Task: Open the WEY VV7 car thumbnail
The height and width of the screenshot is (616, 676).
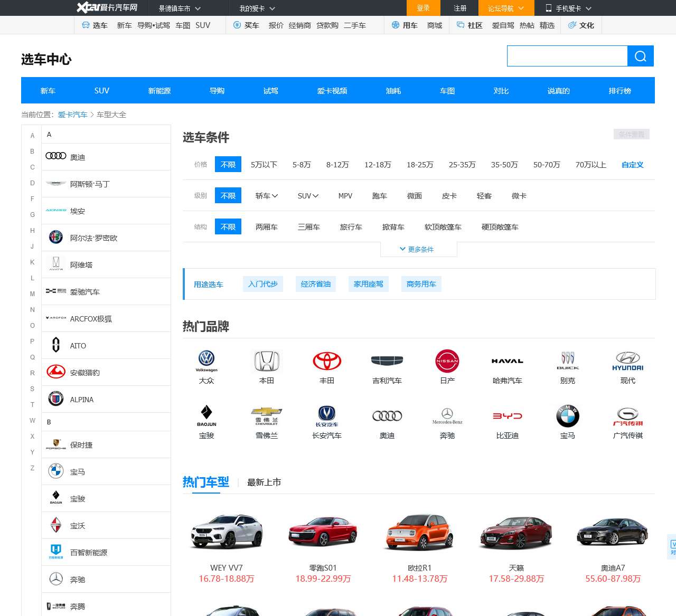Action: 227,532
